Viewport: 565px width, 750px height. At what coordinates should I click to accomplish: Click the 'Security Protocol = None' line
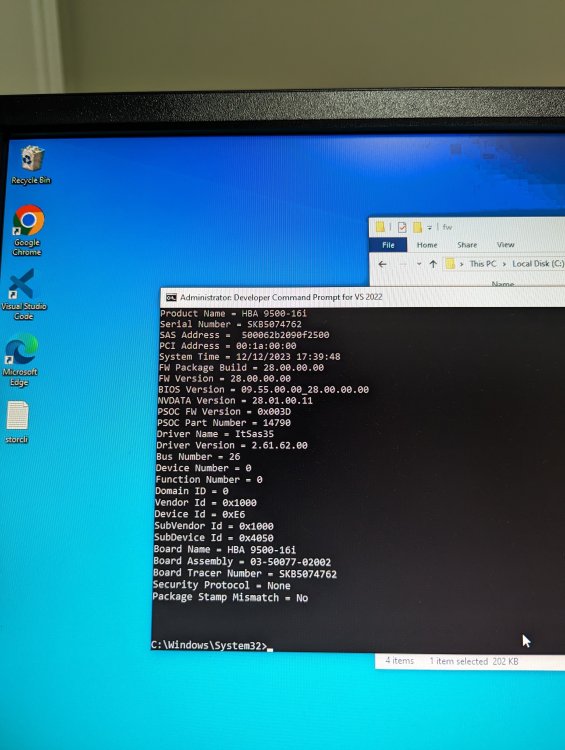click(221, 585)
